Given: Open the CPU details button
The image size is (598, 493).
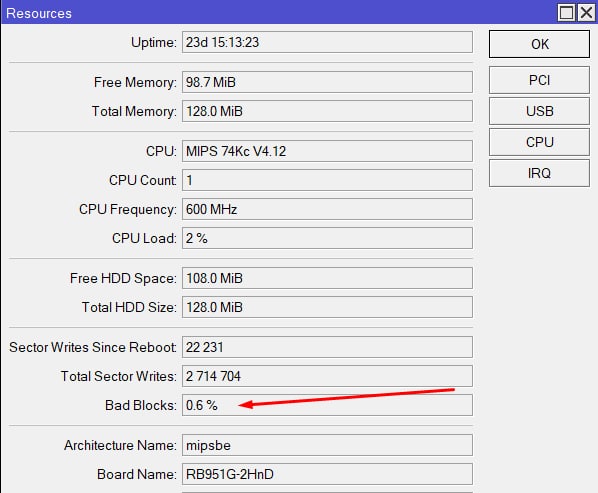Looking at the screenshot, I should coord(539,142).
